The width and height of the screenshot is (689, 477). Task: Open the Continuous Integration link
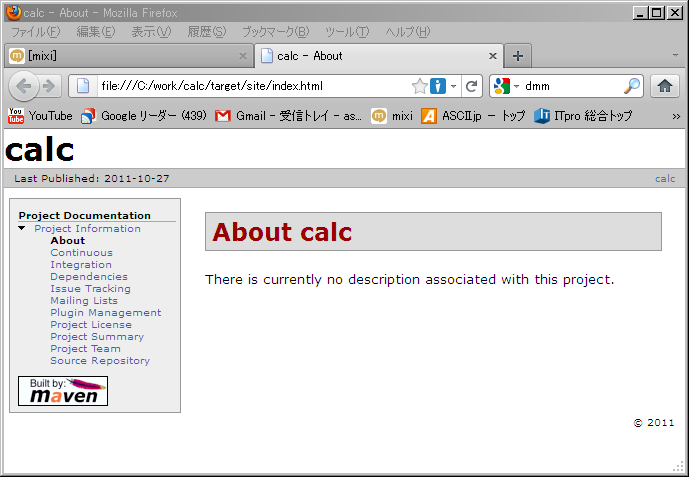pos(81,259)
